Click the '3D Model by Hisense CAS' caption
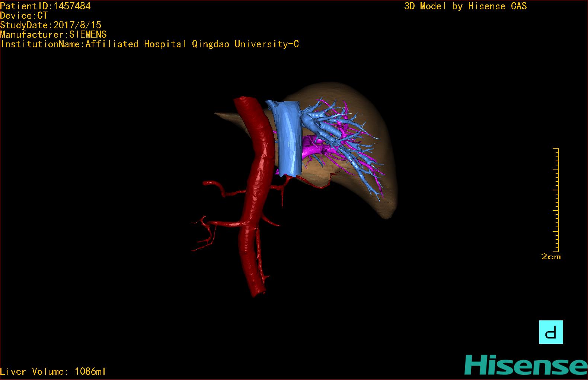 pos(466,6)
